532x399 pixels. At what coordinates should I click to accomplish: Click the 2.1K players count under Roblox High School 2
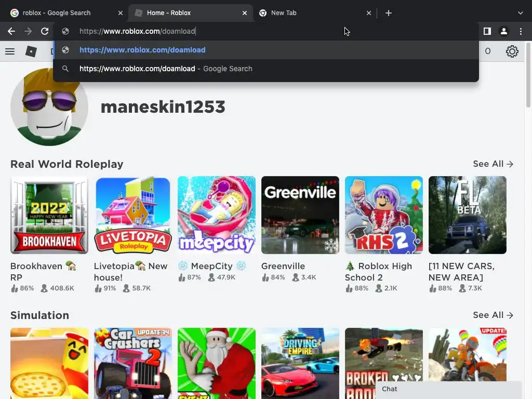pyautogui.click(x=387, y=288)
